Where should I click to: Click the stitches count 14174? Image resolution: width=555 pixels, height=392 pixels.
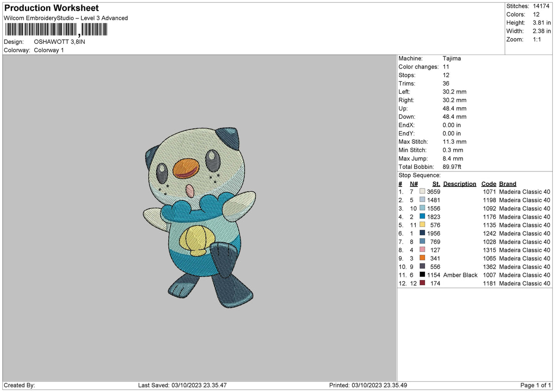(x=542, y=6)
